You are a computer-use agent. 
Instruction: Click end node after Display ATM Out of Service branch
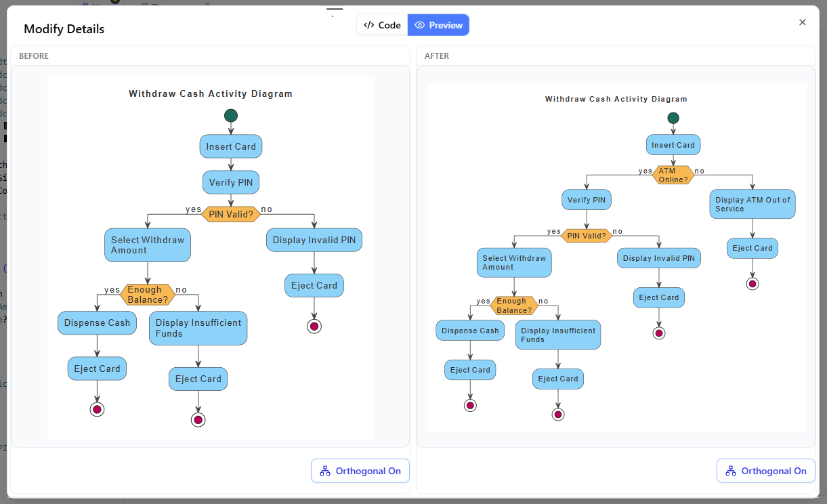[752, 283]
